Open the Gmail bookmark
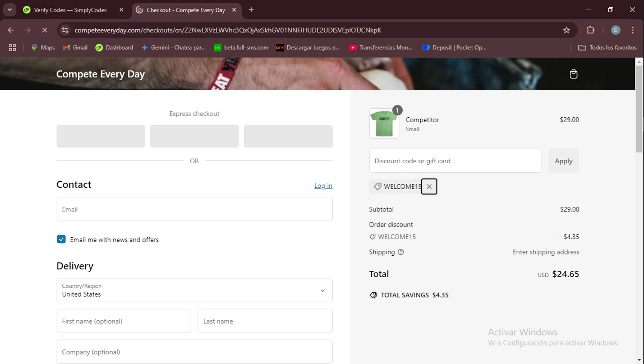The image size is (644, 364). point(75,48)
